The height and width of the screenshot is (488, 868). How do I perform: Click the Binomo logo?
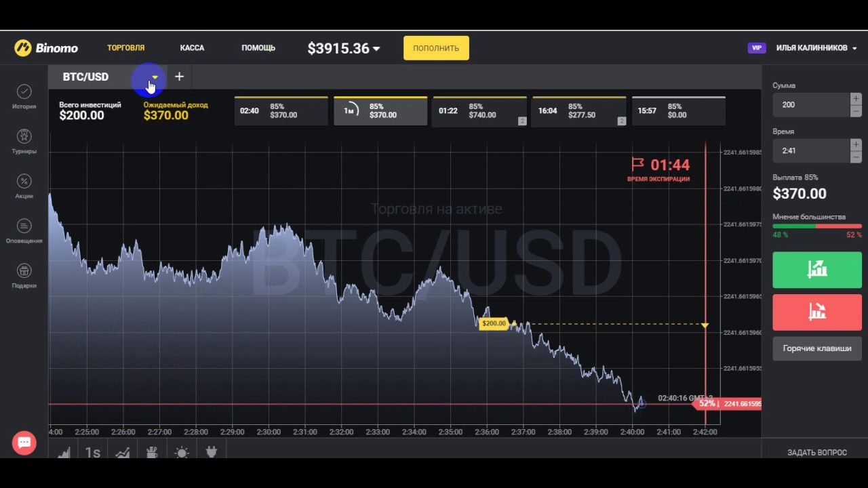point(46,48)
